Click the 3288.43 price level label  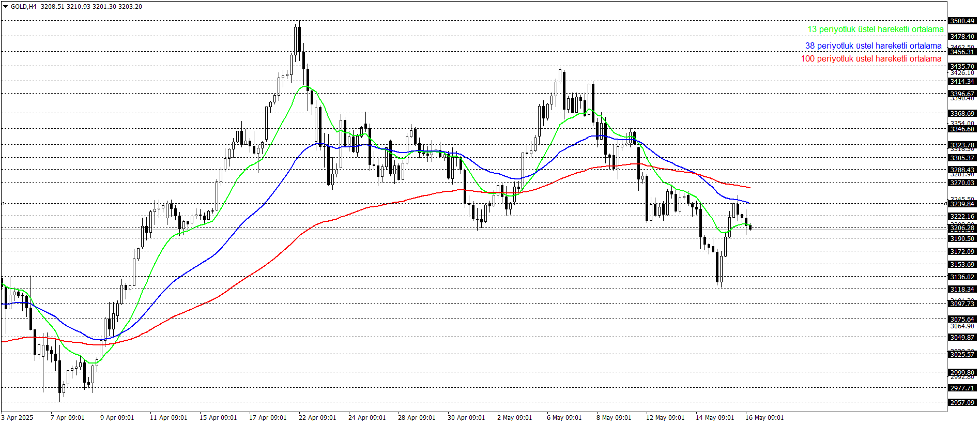coord(962,170)
